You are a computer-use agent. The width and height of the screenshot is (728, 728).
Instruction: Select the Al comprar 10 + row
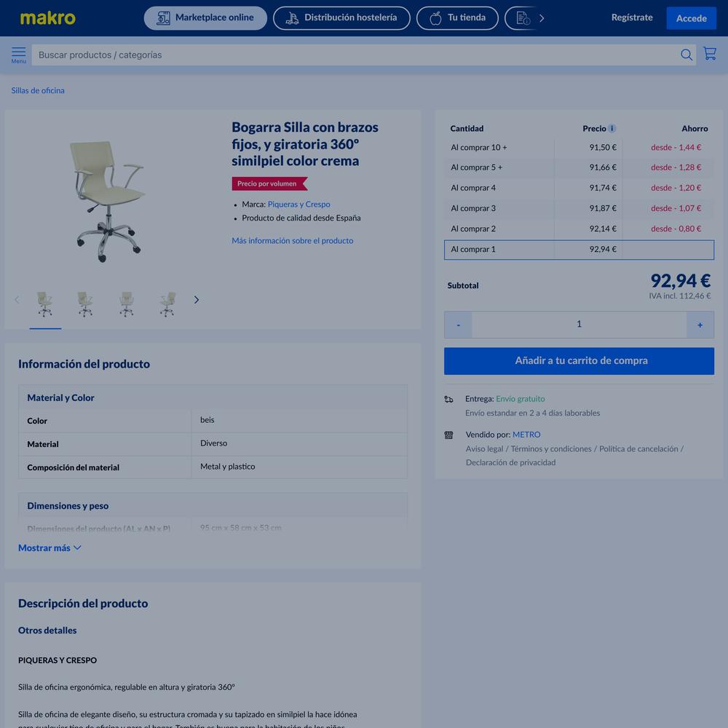pyautogui.click(x=579, y=148)
